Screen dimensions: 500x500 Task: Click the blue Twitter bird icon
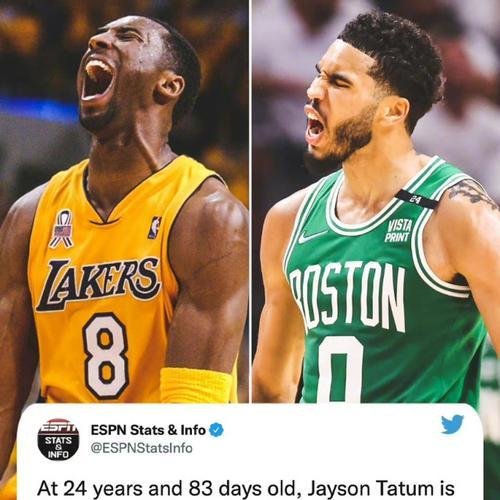[x=452, y=424]
